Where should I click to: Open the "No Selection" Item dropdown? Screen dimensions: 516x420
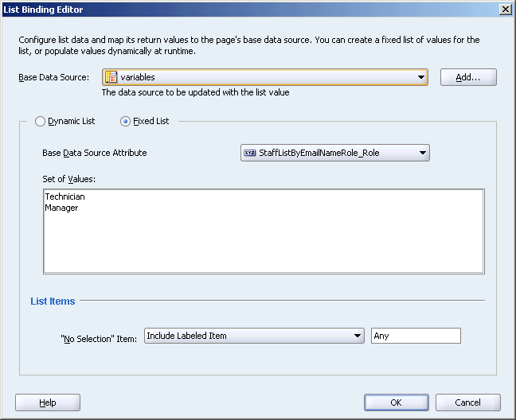point(254,336)
